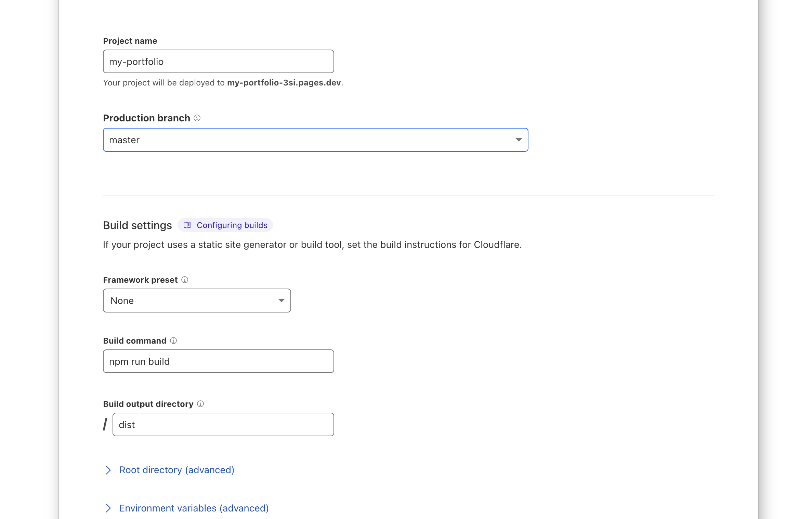812x519 pixels.
Task: Click the Production branch info icon
Action: [x=197, y=118]
